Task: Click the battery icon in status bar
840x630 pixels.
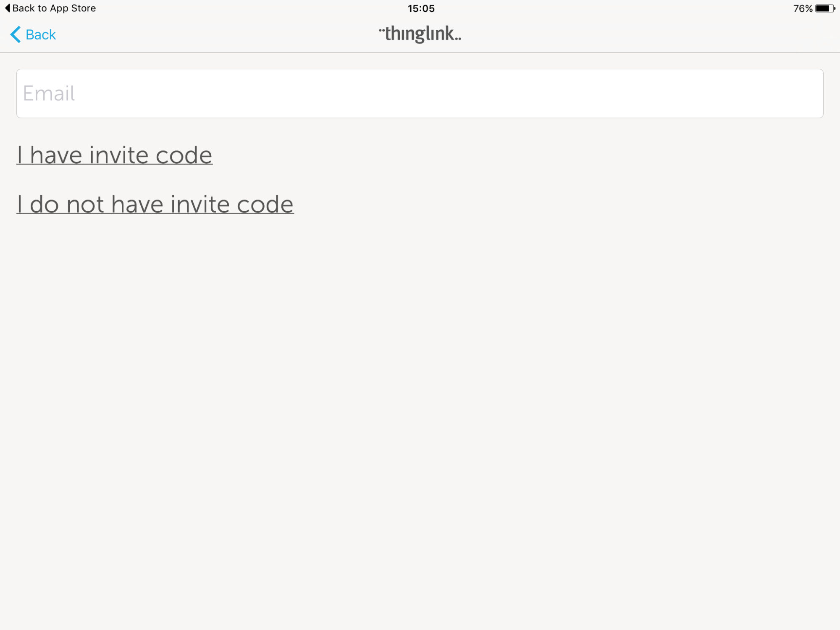Action: pos(824,8)
